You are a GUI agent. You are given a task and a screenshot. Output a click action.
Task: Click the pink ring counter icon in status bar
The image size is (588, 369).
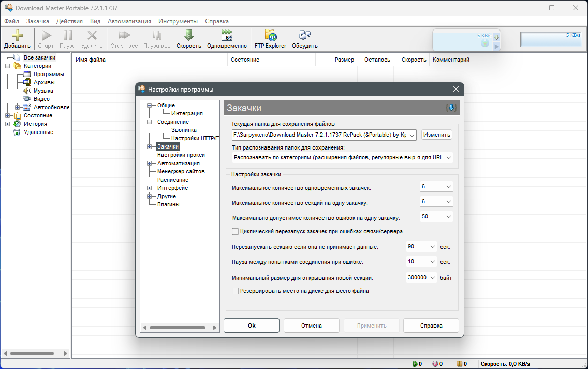435,364
